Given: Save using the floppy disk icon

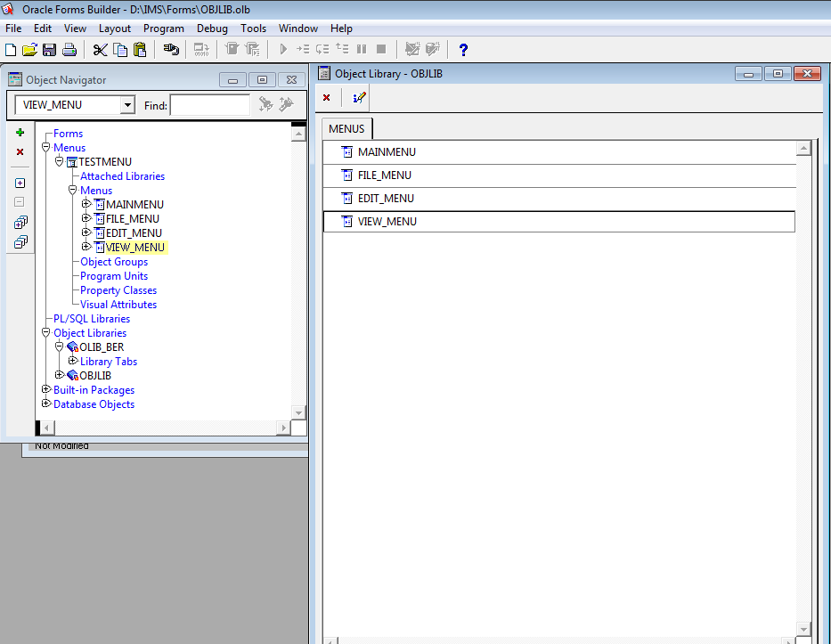Looking at the screenshot, I should 49,50.
